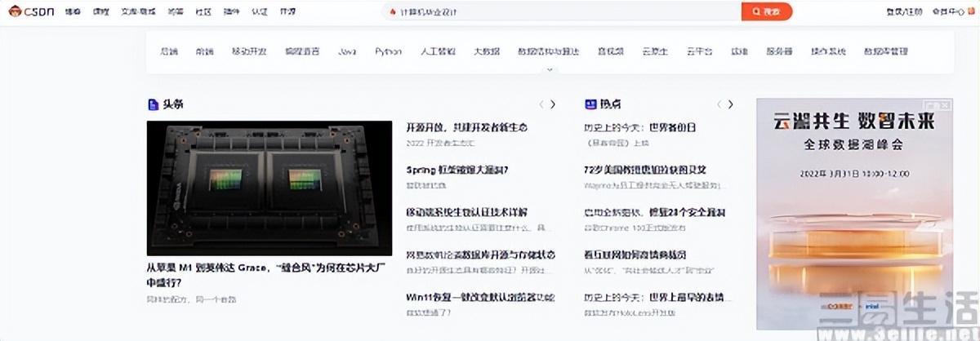Open the Spring framework vulnerability headline
Viewport: 980px width, 341px height.
point(457,170)
